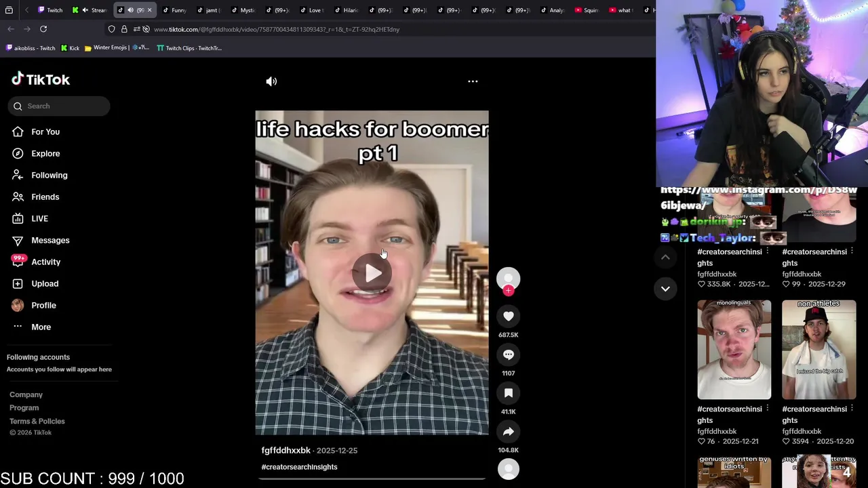
Task: Switch to the Funny browser tab
Action: [174, 10]
